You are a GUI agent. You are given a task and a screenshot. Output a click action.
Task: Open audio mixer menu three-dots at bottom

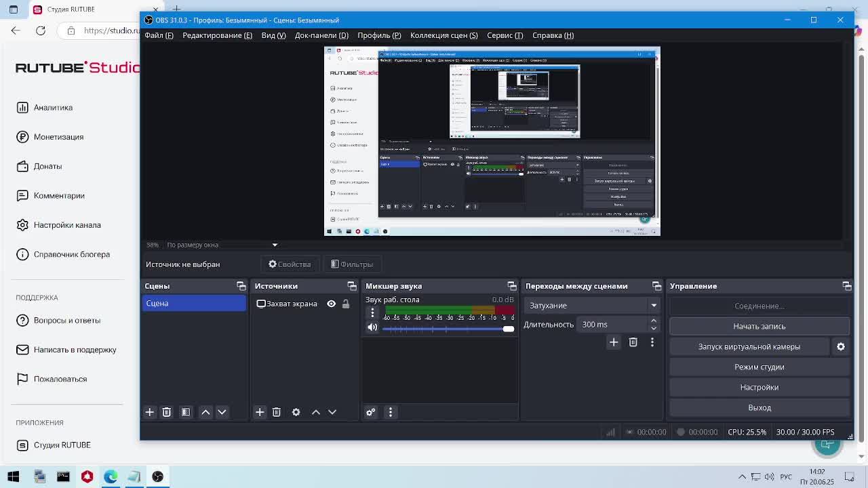[390, 412]
